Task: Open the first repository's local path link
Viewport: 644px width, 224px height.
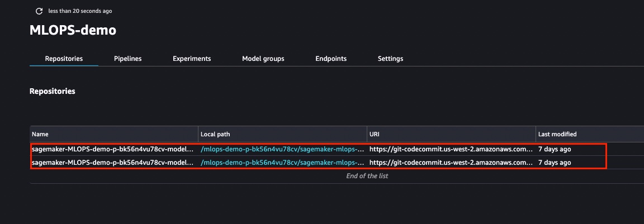Action: (x=282, y=149)
